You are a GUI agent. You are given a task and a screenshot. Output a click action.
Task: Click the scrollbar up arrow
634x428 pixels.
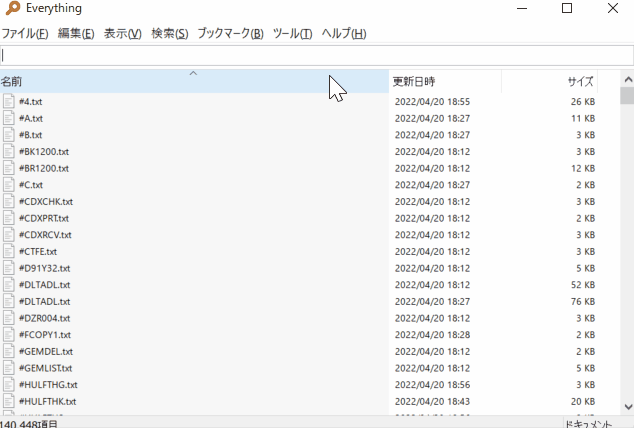pos(628,79)
